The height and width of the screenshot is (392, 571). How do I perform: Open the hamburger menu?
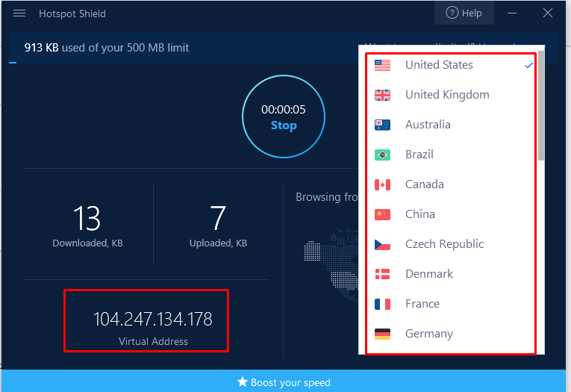pyautogui.click(x=19, y=13)
